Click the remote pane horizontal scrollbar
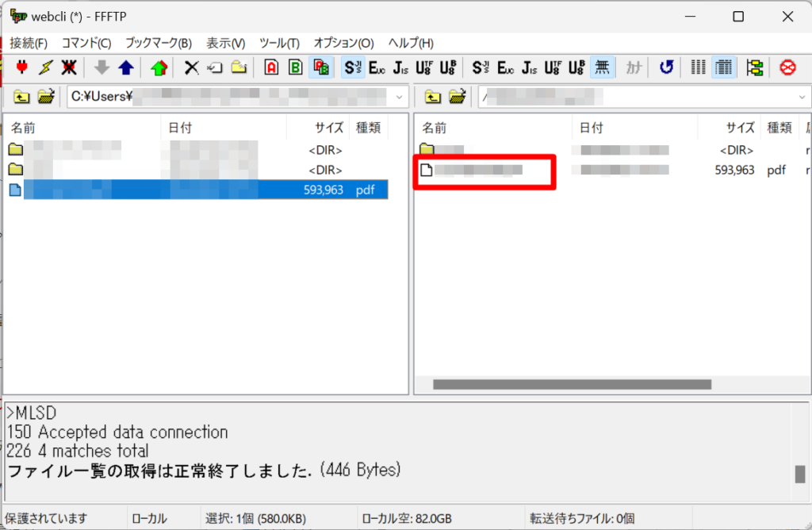This screenshot has height=530, width=812. 572,385
